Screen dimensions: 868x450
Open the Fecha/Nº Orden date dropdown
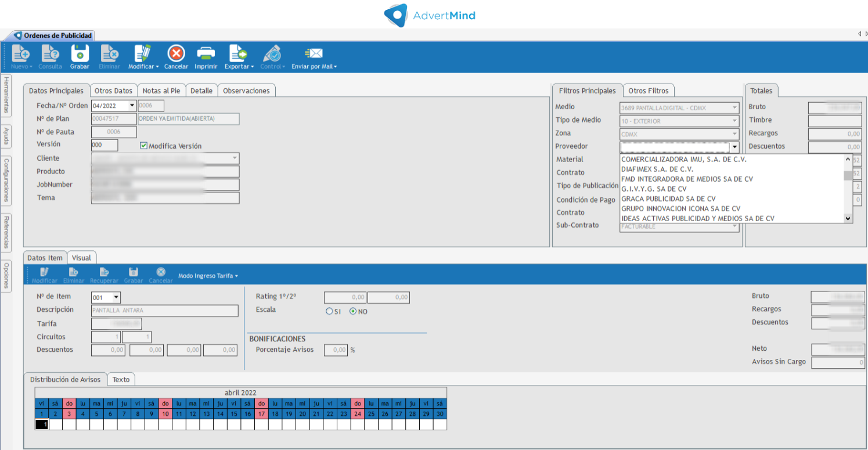tap(132, 106)
